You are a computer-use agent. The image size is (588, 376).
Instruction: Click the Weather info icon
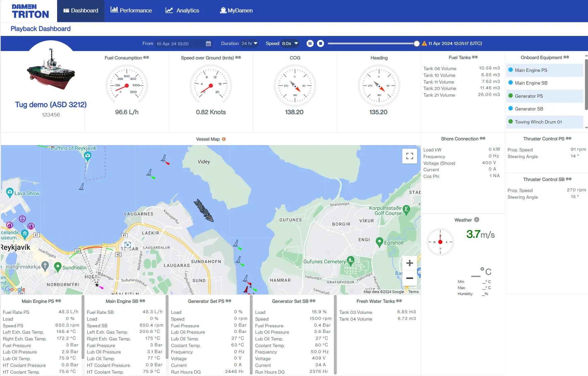coord(477,220)
